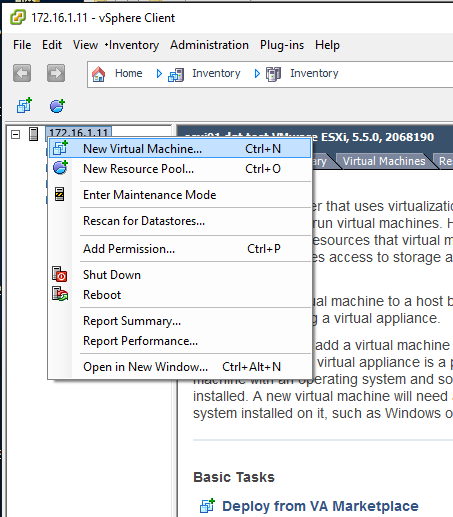This screenshot has width=453, height=517.
Task: Click the Shut Down icon in context menu
Action: (x=60, y=275)
